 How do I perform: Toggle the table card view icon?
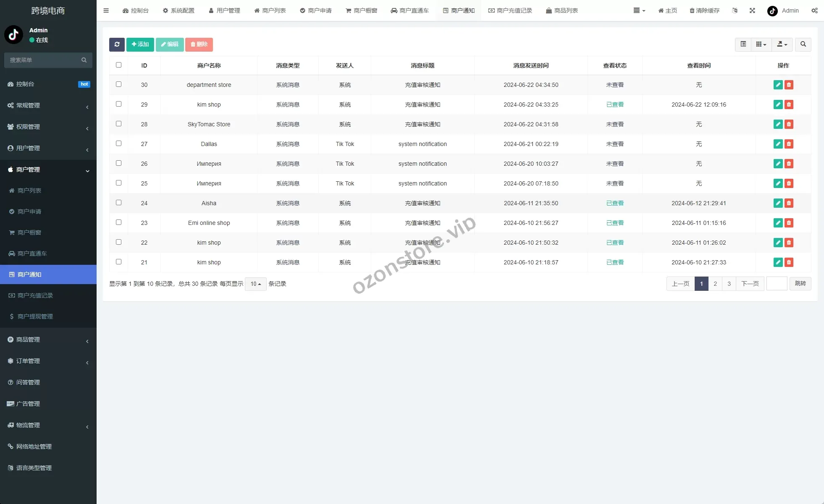pyautogui.click(x=743, y=44)
